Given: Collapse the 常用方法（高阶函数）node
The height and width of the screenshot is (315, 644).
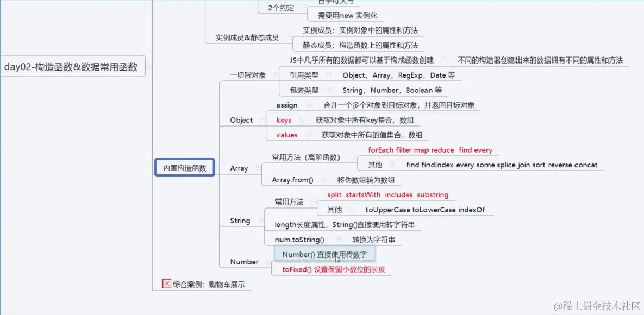Looking at the screenshot, I should click(x=354, y=157).
